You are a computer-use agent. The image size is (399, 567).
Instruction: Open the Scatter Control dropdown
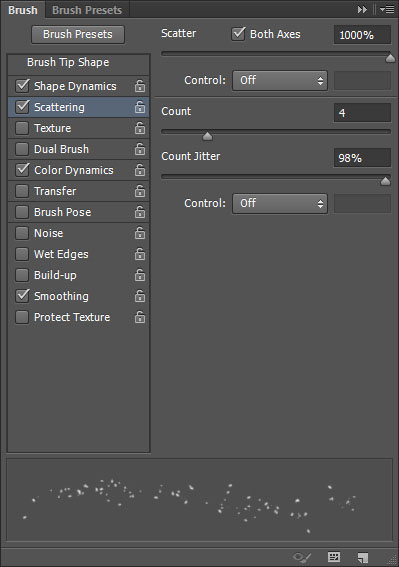click(x=280, y=80)
